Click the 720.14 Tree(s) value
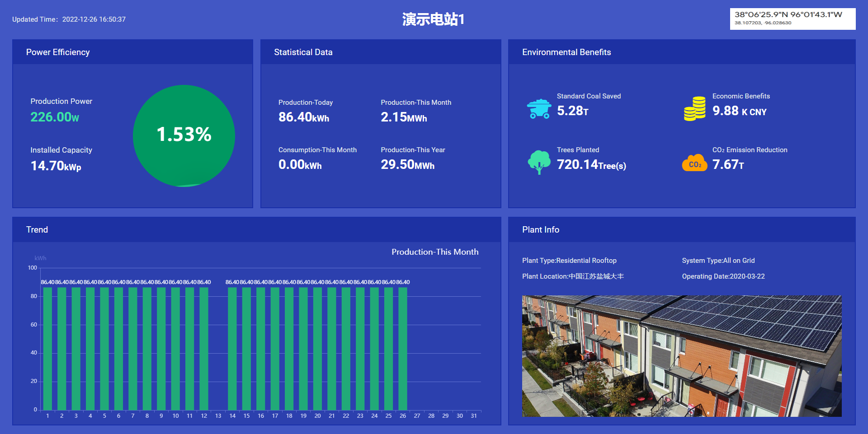 coord(592,165)
